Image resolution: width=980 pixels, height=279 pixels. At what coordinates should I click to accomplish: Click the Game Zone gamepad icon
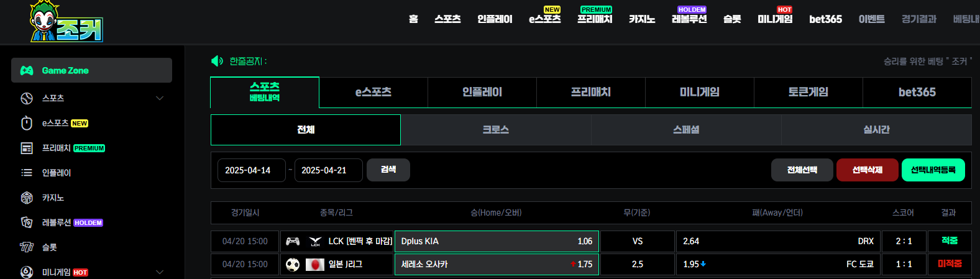pyautogui.click(x=27, y=71)
